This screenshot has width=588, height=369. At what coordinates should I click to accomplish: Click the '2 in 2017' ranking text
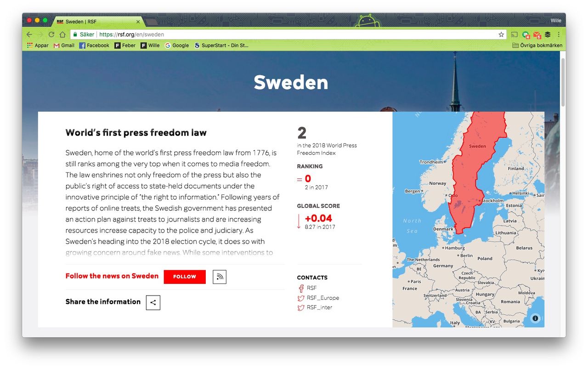coord(316,187)
